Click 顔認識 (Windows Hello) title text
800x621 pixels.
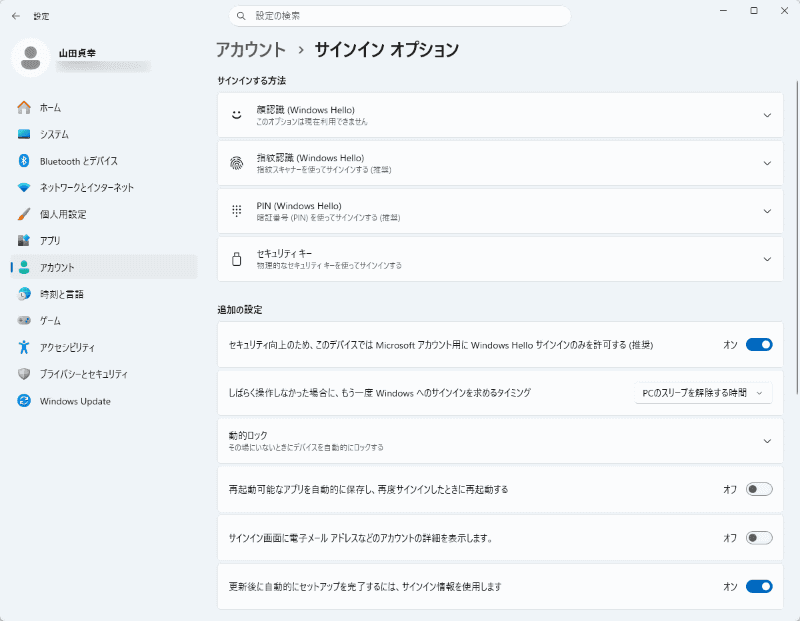(305, 110)
